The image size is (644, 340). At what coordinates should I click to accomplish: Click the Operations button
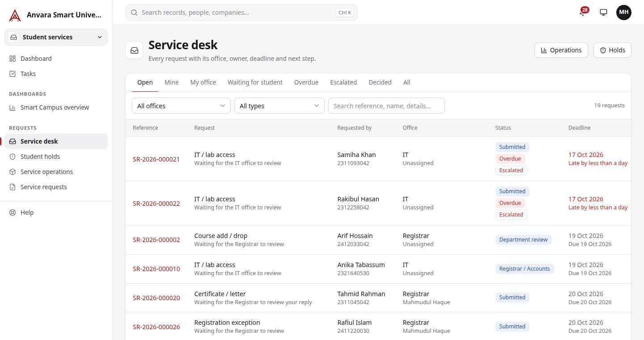click(561, 50)
